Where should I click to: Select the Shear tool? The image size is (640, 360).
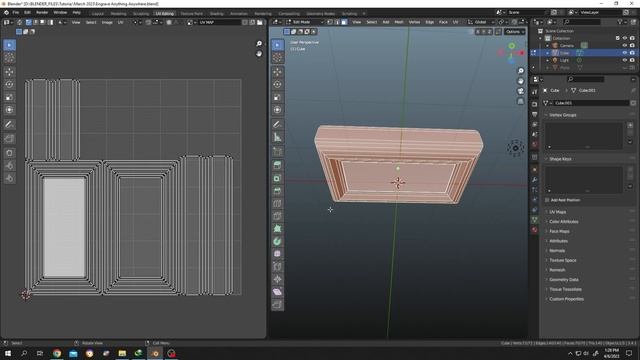(278, 292)
